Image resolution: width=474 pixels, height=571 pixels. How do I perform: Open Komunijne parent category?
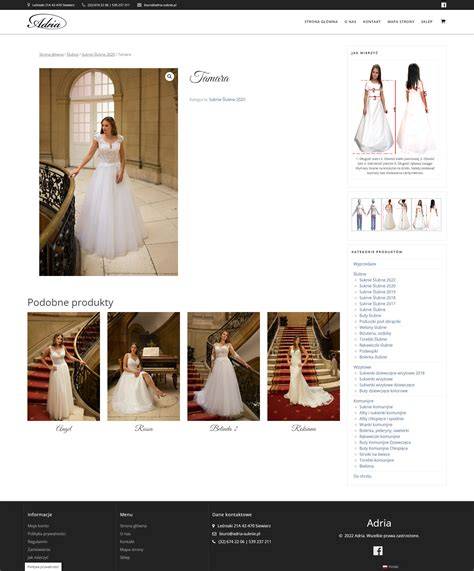(363, 401)
